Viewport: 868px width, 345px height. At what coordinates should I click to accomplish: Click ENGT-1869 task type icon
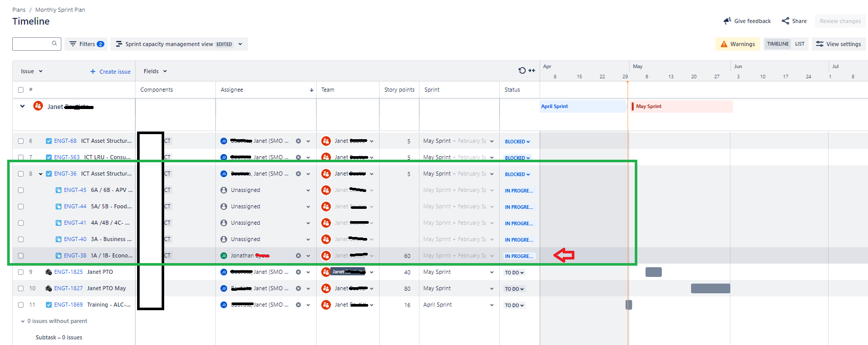click(x=49, y=305)
